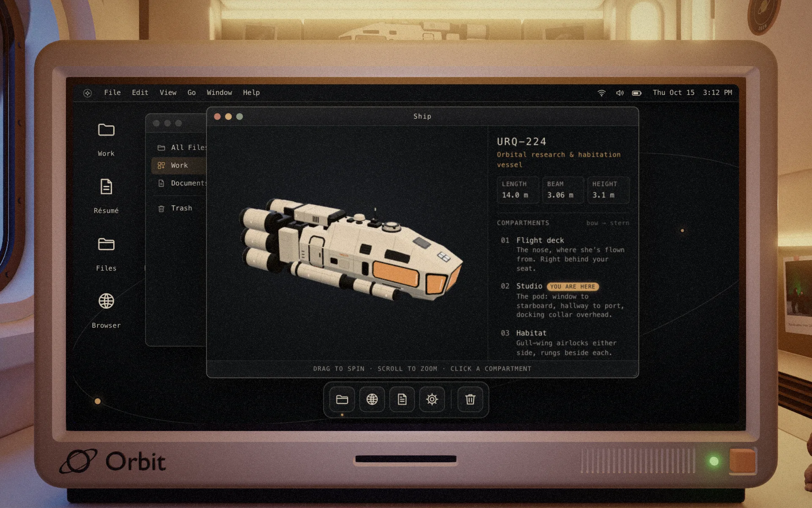
Task: Select the Flight deck compartment
Action: point(563,254)
